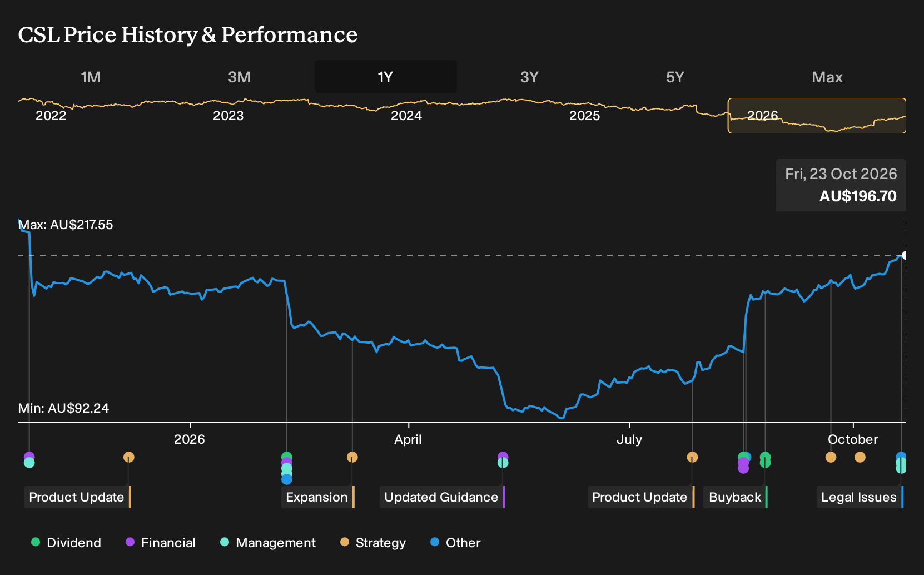
Task: Open the Legal Issues event label
Action: tap(860, 497)
